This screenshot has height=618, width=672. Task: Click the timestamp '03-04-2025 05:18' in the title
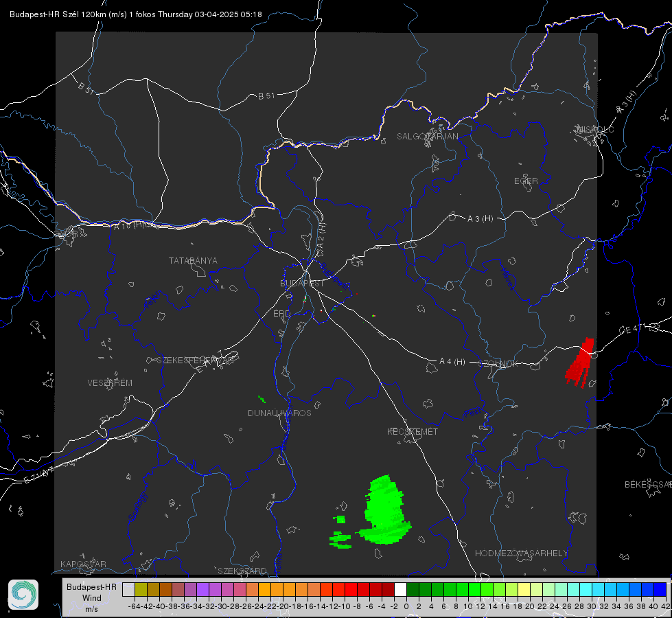[228, 14]
